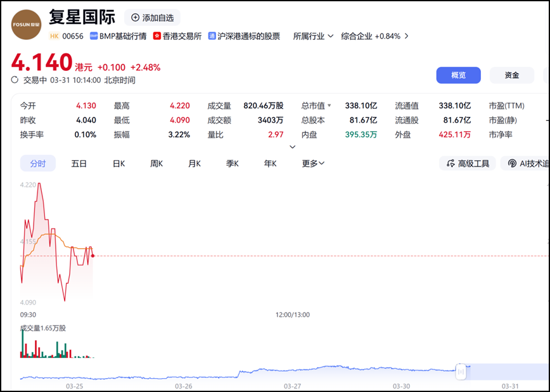
Task: Click the Fosun company logo
Action: 27,25
